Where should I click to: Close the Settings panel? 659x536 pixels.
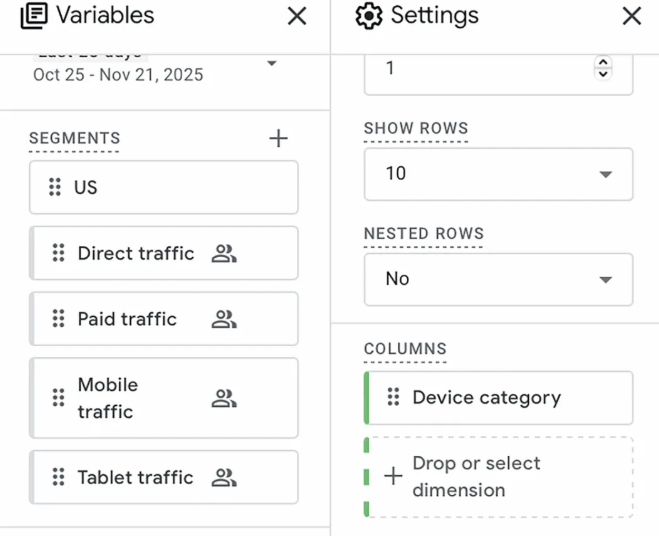tap(631, 16)
